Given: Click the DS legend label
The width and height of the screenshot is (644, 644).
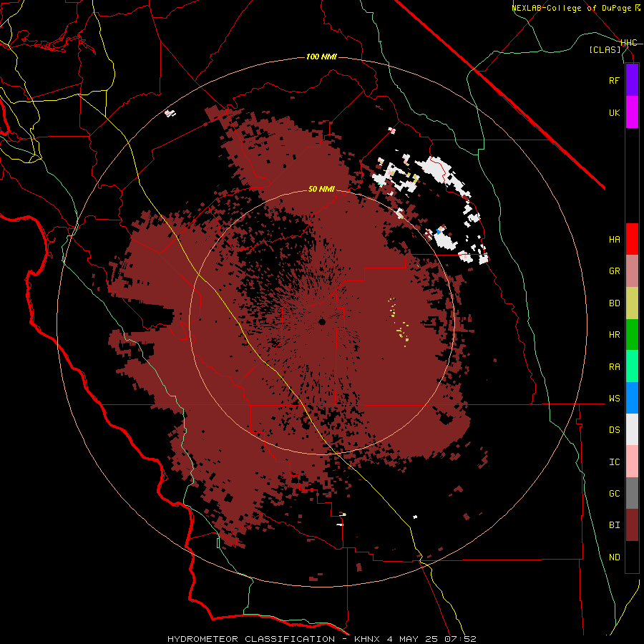Looking at the screenshot, I should pyautogui.click(x=614, y=430).
